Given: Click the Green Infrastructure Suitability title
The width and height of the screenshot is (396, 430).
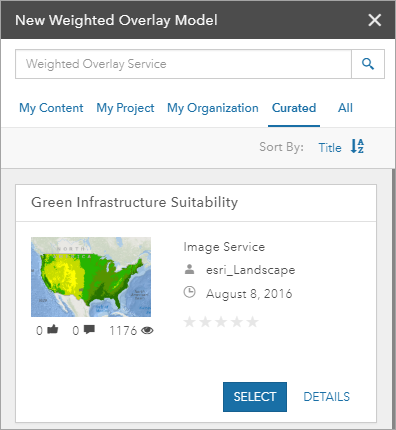Looking at the screenshot, I should click(x=135, y=202).
